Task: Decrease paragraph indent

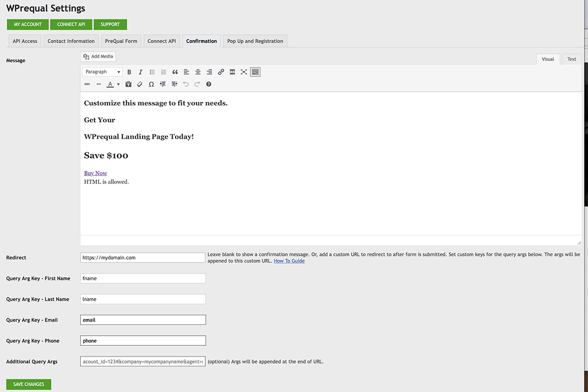Action: pos(163,84)
